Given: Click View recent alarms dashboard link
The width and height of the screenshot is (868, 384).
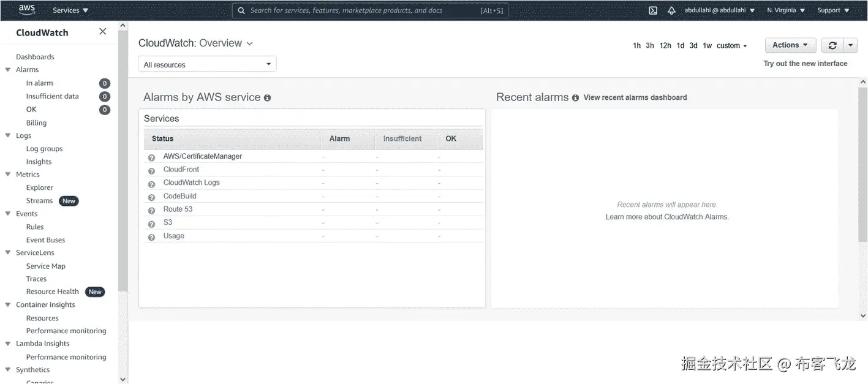Looking at the screenshot, I should [x=635, y=97].
